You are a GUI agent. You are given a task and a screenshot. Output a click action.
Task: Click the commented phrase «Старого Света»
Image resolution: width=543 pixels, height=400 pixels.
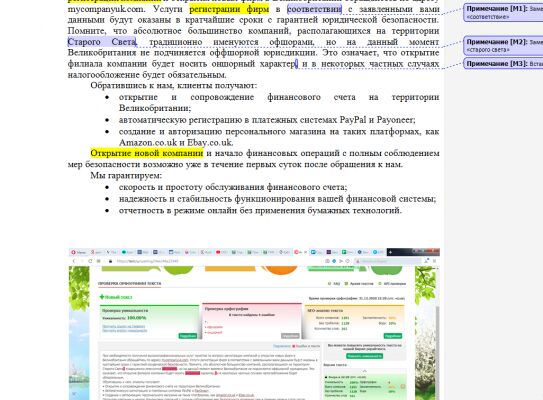pos(102,42)
